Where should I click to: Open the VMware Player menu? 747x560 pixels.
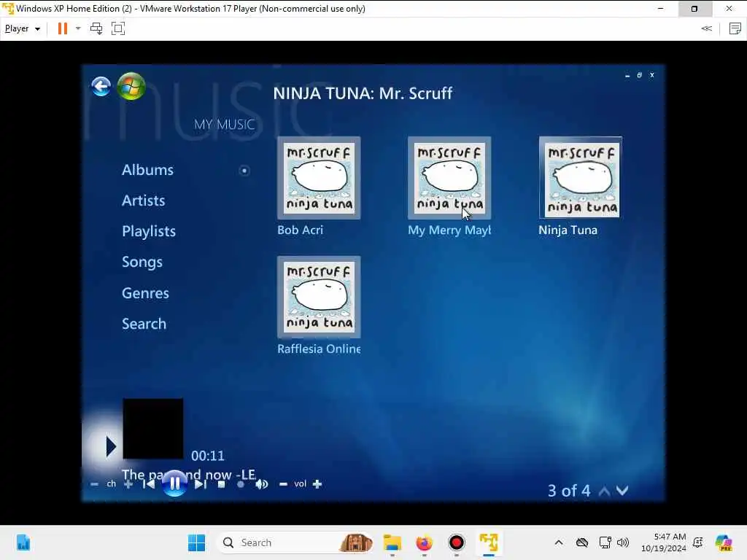pyautogui.click(x=23, y=28)
